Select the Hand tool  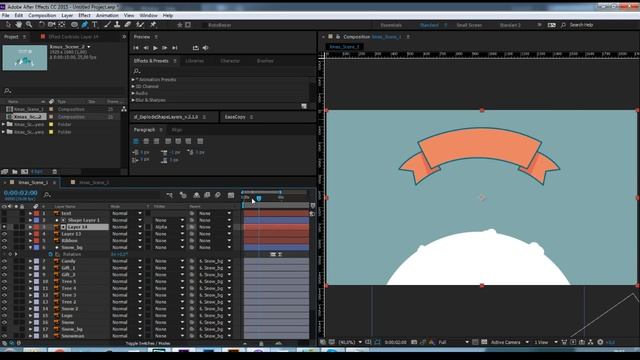[x=19, y=25]
